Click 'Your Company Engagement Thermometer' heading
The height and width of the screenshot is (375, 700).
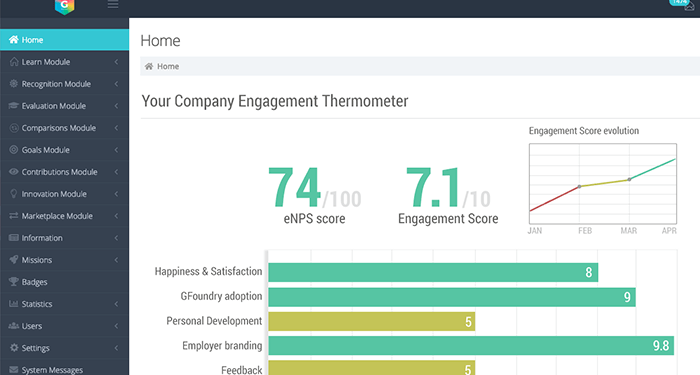click(x=275, y=101)
